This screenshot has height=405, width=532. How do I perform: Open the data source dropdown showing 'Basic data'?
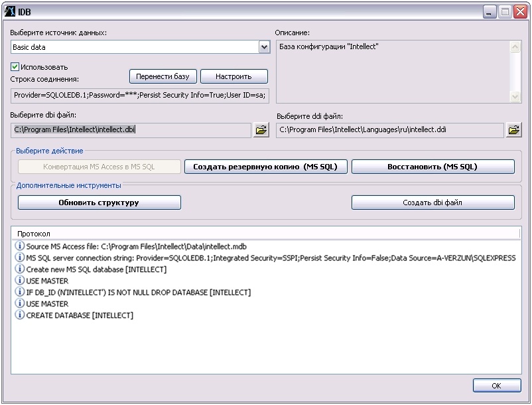(264, 47)
